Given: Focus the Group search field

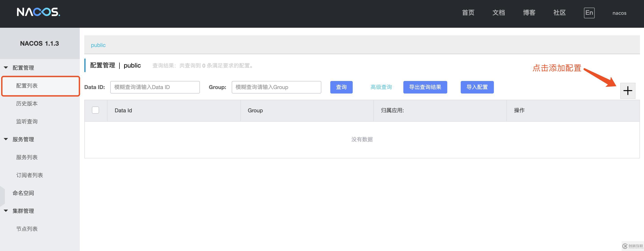Looking at the screenshot, I should 276,87.
